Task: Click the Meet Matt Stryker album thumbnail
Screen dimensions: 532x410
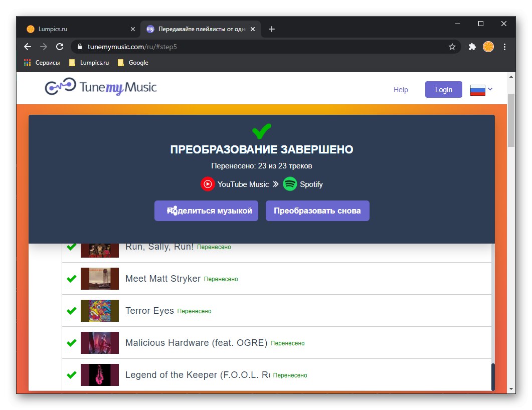Action: click(100, 279)
